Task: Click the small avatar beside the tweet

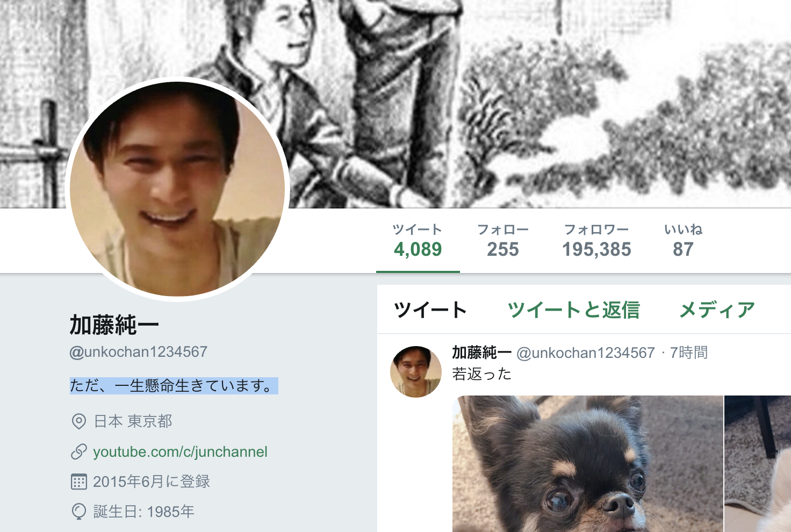Action: [416, 372]
